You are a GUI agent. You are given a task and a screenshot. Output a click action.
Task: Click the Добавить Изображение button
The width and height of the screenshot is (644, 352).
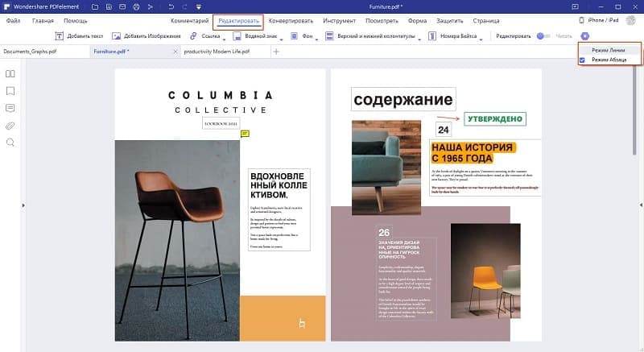tap(146, 36)
